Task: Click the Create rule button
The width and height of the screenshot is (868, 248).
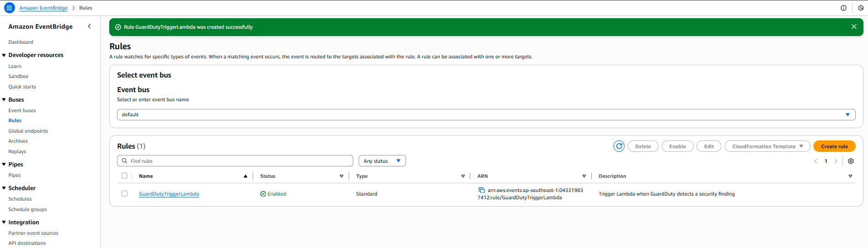Action: pyautogui.click(x=834, y=146)
